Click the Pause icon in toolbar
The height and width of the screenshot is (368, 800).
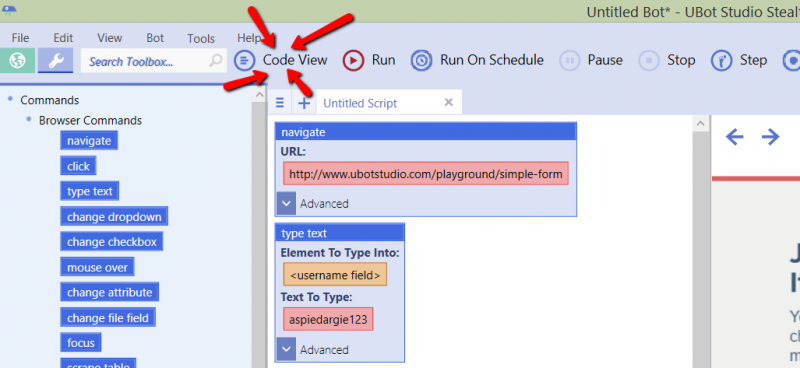(569, 61)
